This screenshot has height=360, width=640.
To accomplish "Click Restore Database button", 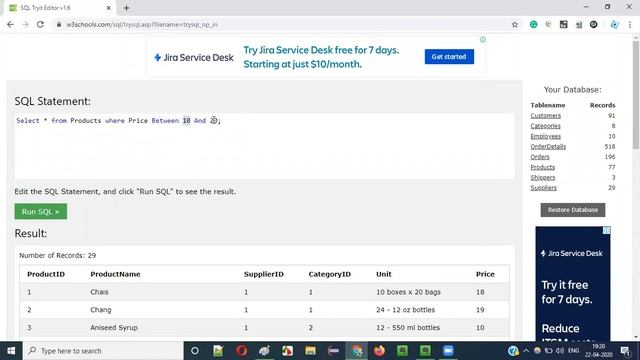I will click(573, 210).
